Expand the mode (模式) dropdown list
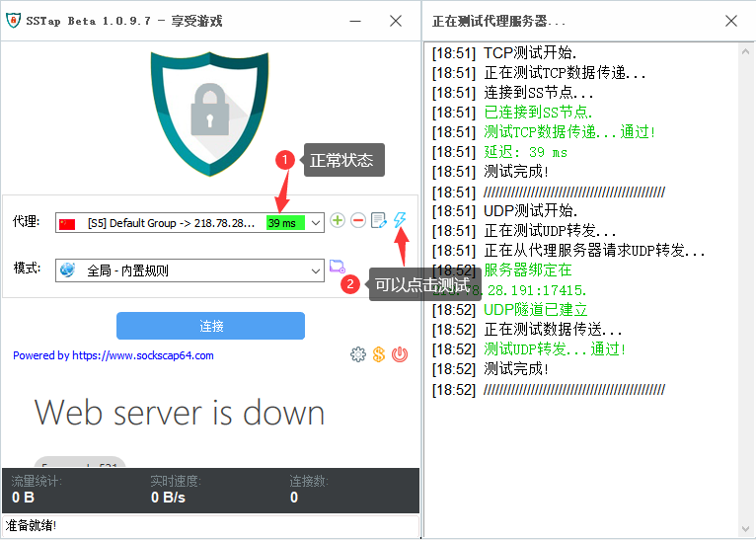Image resolution: width=756 pixels, height=540 pixels. (x=316, y=270)
